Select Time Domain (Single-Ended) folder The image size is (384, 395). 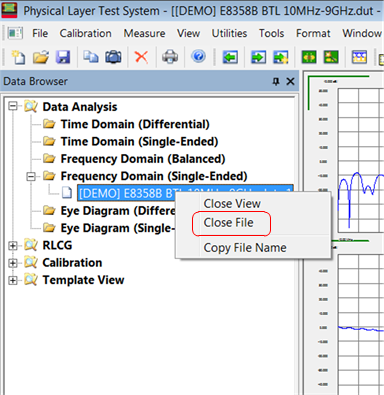click(x=139, y=141)
